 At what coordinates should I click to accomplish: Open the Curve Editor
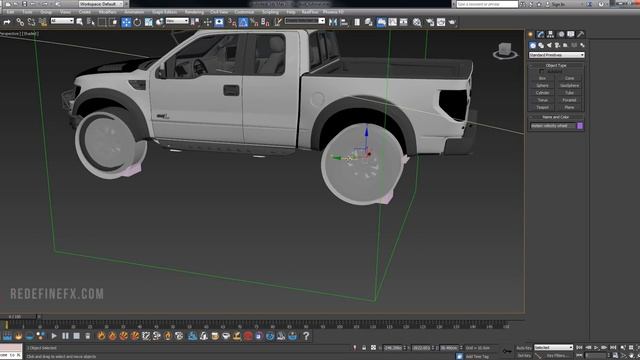tap(392, 22)
